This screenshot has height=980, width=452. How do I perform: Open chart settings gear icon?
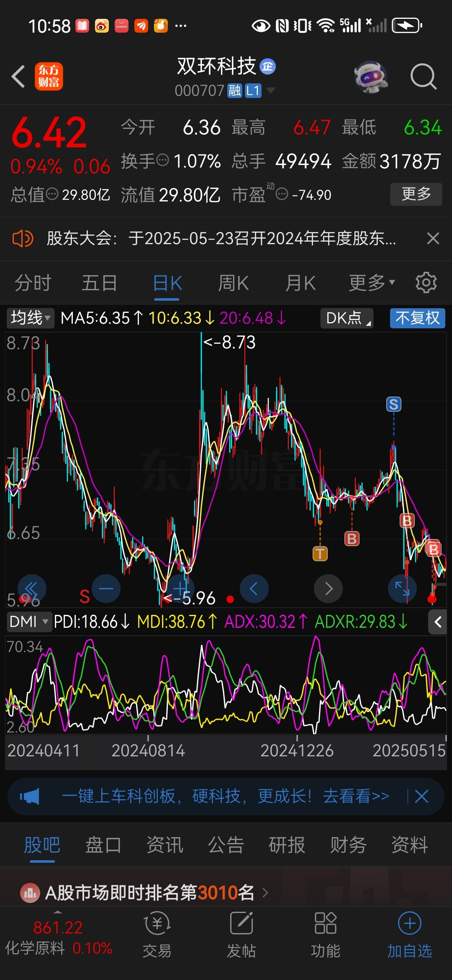point(426,283)
